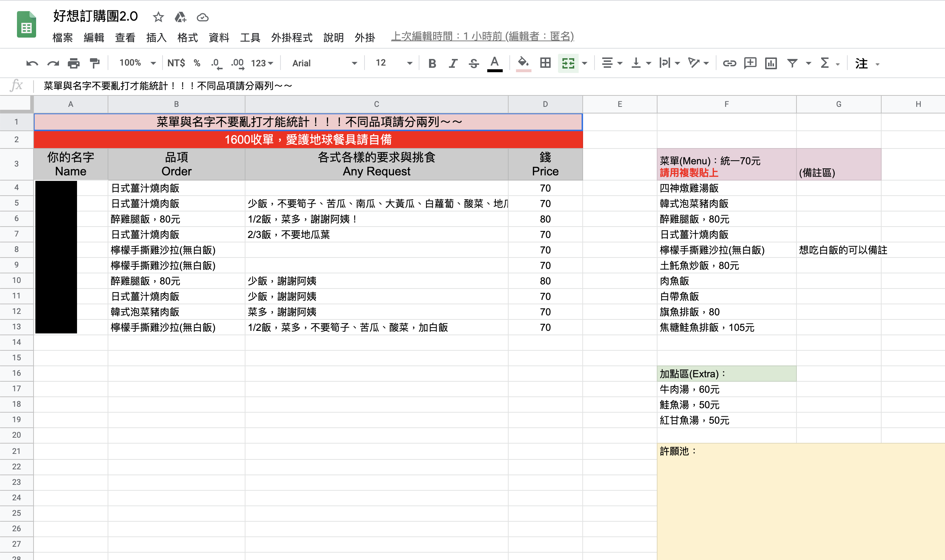Open the 外掛程式 menu
Viewport: 945px width, 560px height.
pos(292,37)
